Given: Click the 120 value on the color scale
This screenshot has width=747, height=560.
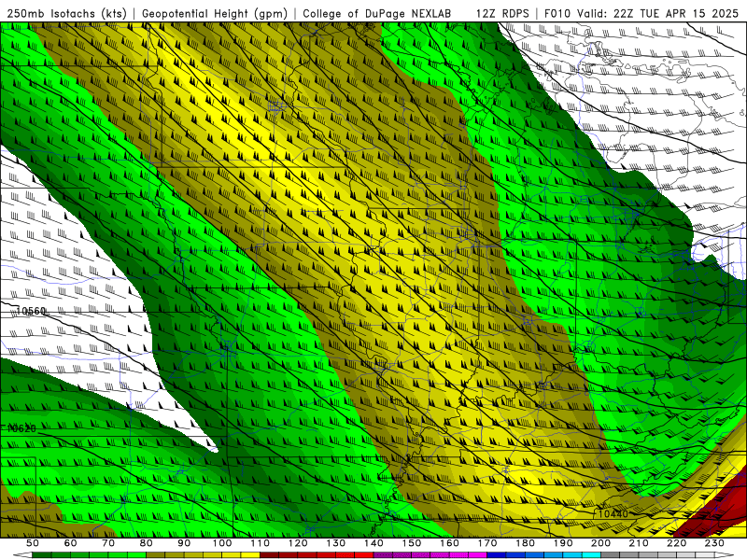Looking at the screenshot, I should point(298,543).
